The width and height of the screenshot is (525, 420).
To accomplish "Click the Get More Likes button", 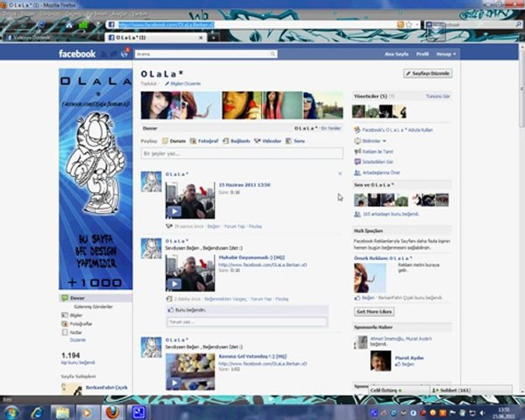I will point(374,311).
